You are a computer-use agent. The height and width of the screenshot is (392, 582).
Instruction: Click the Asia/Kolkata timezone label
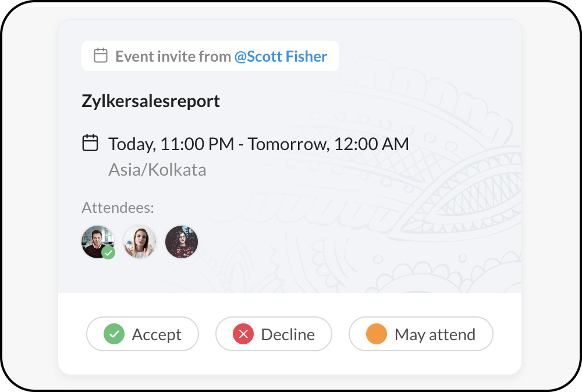(157, 170)
